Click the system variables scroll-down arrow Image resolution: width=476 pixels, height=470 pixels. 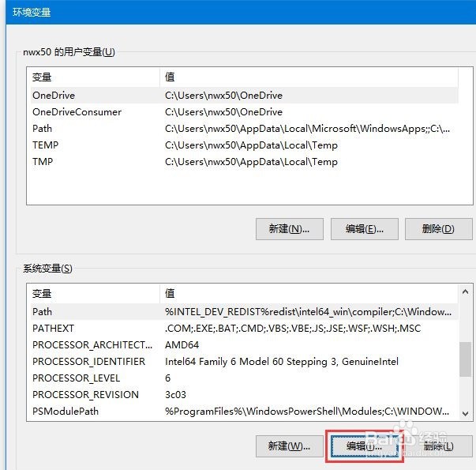point(465,413)
